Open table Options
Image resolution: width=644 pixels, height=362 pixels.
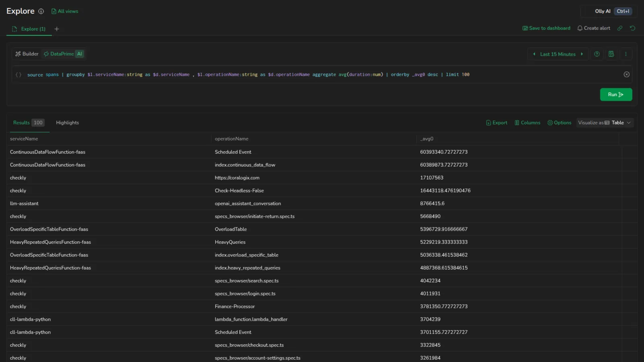coord(559,123)
